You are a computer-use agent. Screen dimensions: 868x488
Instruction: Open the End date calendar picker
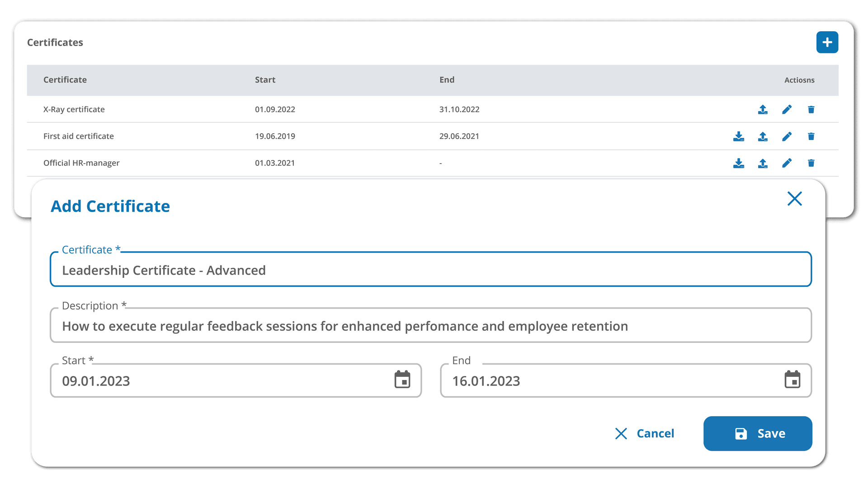point(792,380)
